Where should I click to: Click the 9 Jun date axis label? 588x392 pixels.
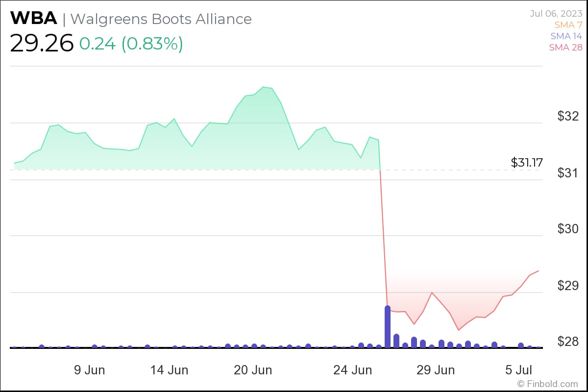[89, 370]
